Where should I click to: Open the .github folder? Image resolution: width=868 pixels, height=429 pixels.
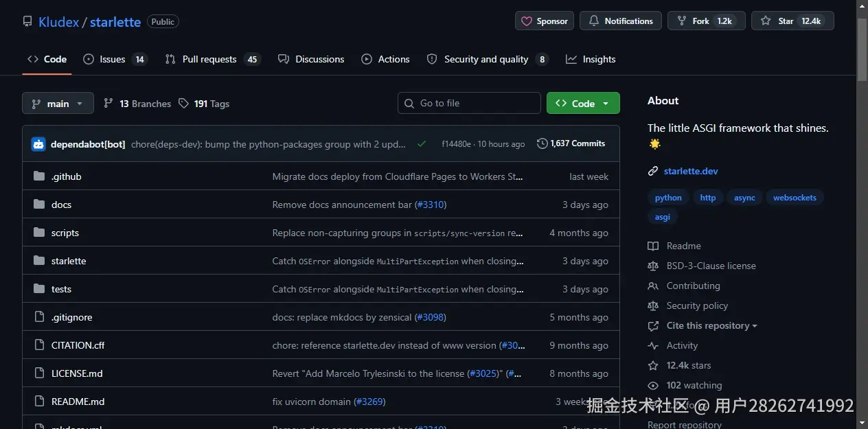67,176
